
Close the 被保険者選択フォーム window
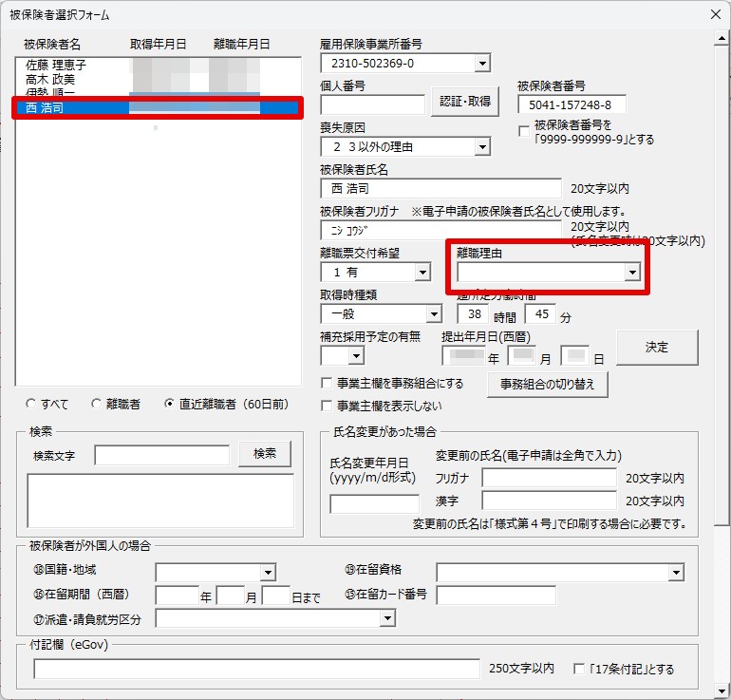[x=716, y=14]
